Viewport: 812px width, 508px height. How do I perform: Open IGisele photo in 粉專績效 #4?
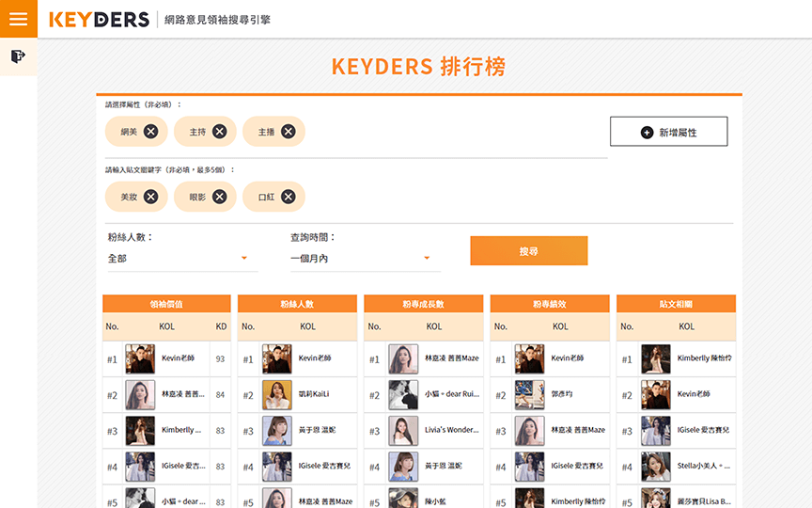[x=530, y=467]
